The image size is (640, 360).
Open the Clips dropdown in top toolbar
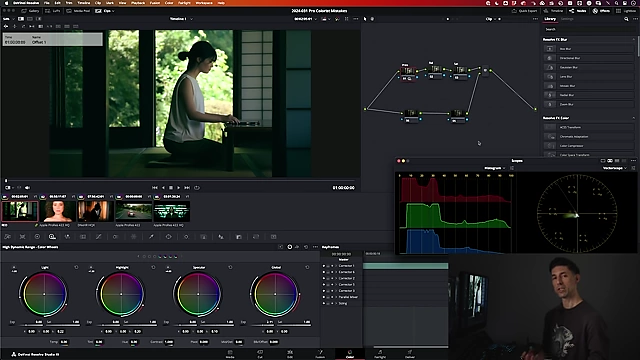pyautogui.click(x=104, y=11)
